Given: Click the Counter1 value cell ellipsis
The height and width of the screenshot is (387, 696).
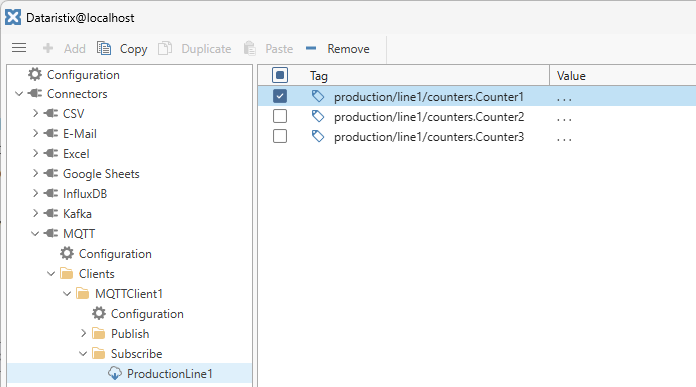Looking at the screenshot, I should pos(564,100).
